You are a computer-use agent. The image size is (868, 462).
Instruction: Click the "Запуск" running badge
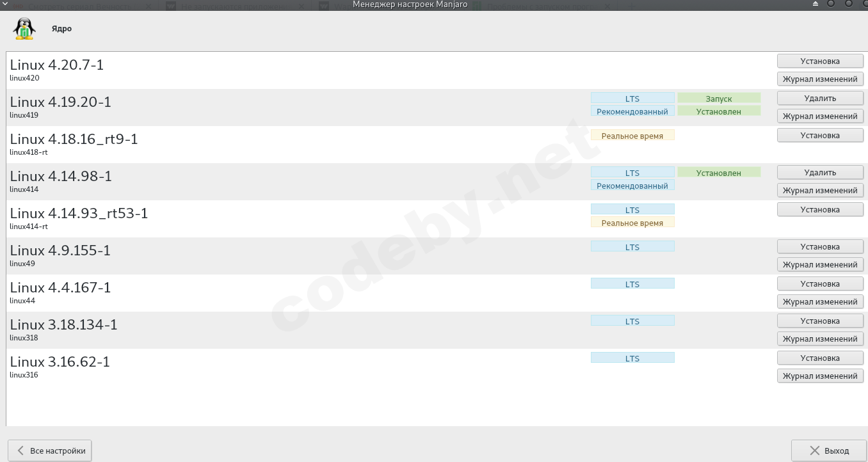(719, 99)
